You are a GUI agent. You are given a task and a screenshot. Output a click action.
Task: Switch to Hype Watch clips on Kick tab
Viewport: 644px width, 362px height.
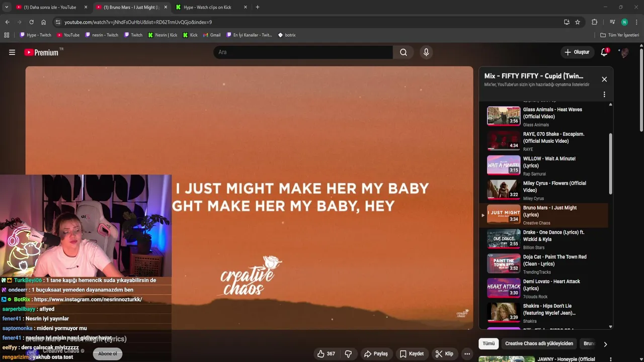(x=211, y=7)
